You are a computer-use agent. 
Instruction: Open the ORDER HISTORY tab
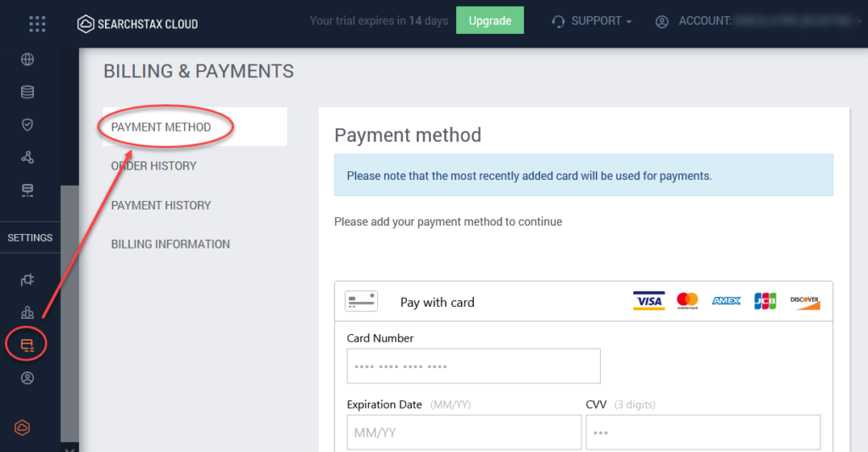pos(153,165)
